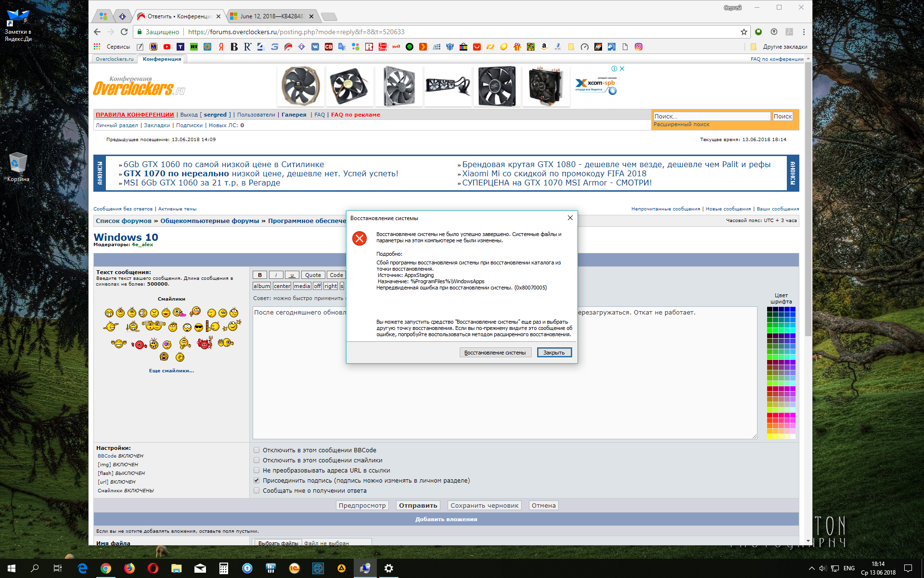Select the Overclockers.ru site tab
The image size is (924, 578).
click(115, 59)
